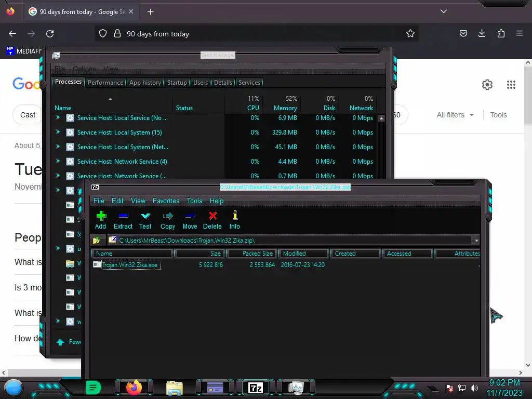Viewport: 532px width, 399px height.
Task: Sort Task Manager processes by Network column
Action: [x=357, y=103]
